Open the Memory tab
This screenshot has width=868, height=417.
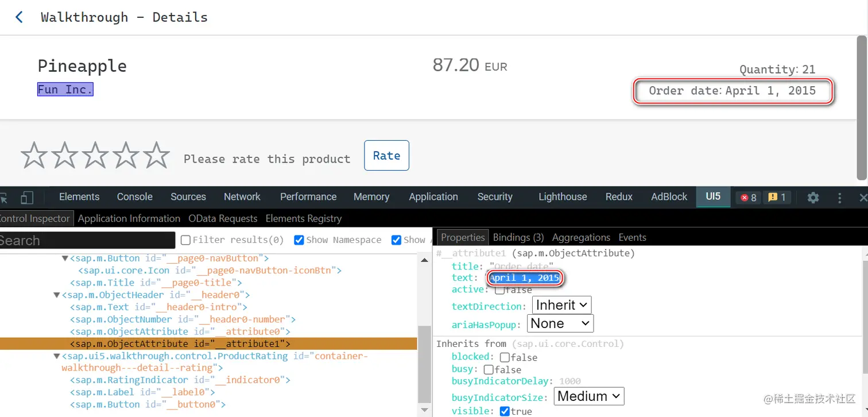(371, 196)
